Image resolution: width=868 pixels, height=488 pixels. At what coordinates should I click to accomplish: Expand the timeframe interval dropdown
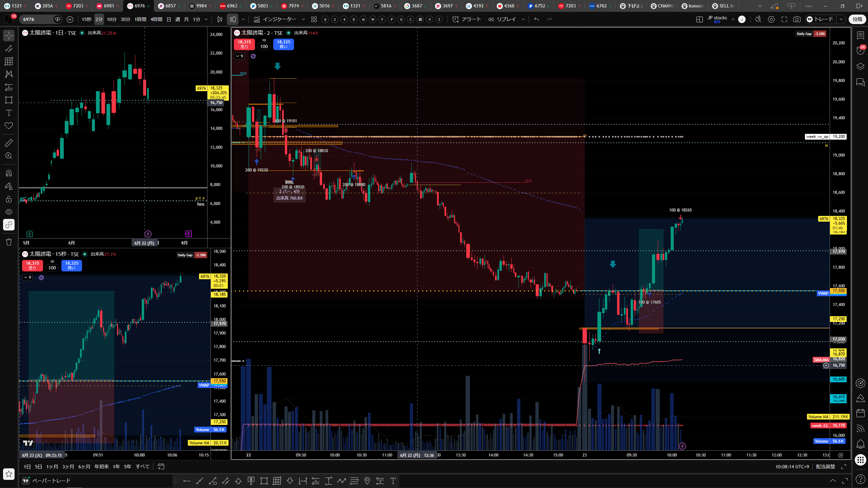click(206, 19)
